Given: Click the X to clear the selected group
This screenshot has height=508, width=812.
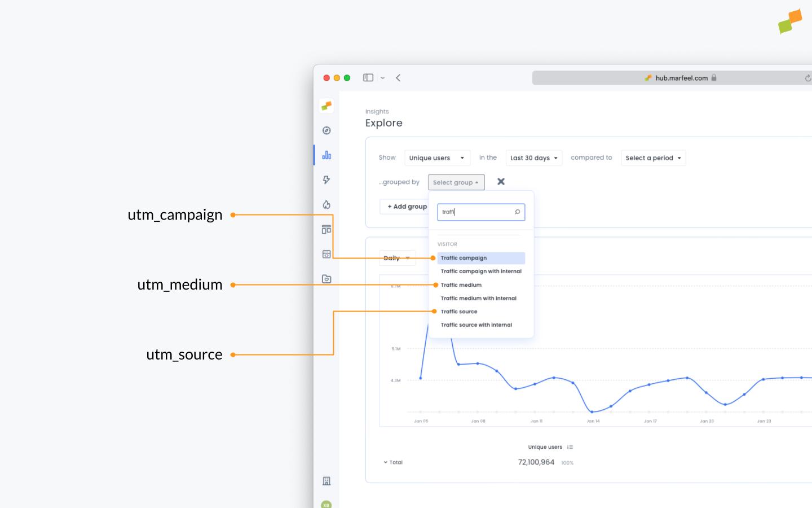Looking at the screenshot, I should pyautogui.click(x=501, y=181).
